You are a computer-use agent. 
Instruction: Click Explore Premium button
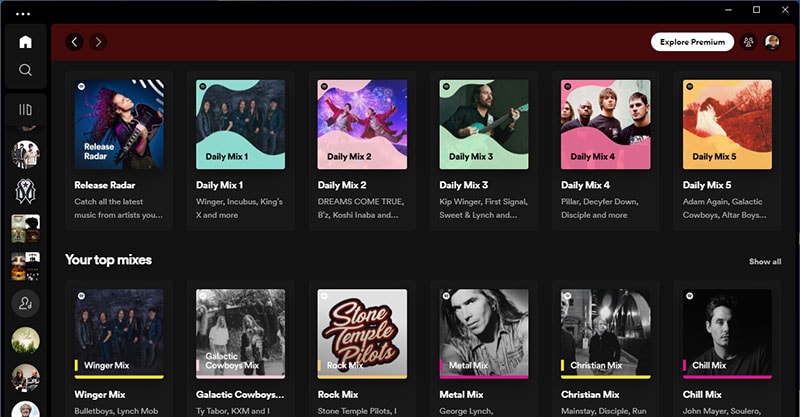point(692,42)
